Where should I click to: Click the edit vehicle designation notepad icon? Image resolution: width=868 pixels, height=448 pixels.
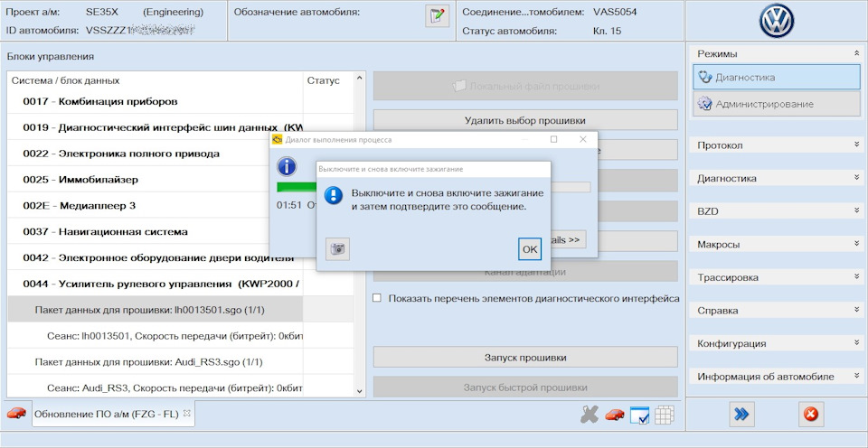coord(437,15)
